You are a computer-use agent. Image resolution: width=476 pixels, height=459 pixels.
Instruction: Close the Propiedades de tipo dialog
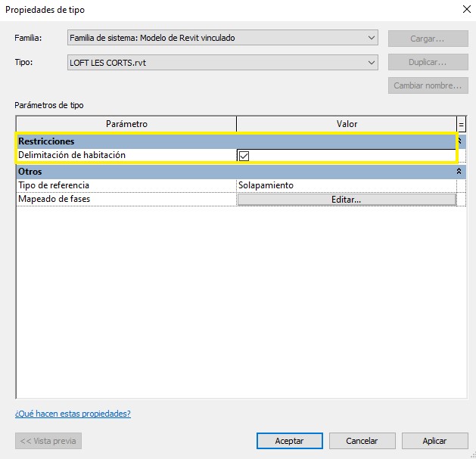(x=465, y=10)
